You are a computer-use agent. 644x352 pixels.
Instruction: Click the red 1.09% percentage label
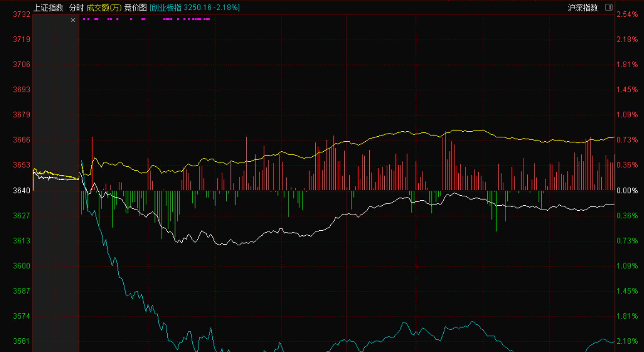pyautogui.click(x=627, y=115)
